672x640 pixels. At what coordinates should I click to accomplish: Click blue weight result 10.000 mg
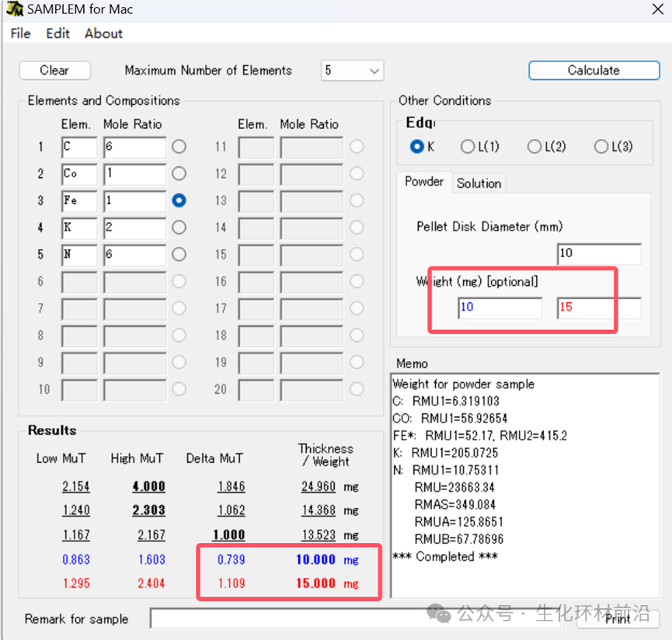tap(327, 559)
